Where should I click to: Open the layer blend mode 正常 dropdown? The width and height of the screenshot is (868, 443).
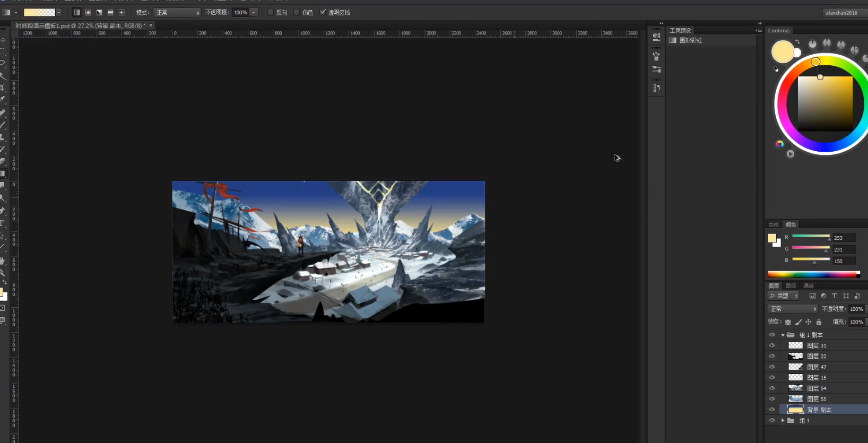793,309
